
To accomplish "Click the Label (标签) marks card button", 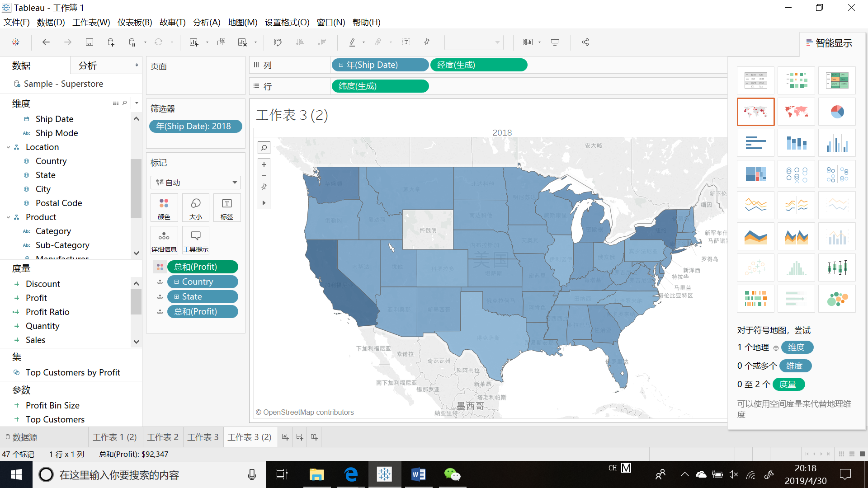I will [226, 208].
